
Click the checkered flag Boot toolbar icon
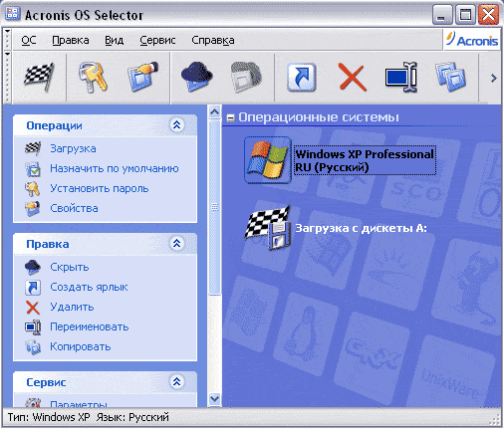pos(39,78)
